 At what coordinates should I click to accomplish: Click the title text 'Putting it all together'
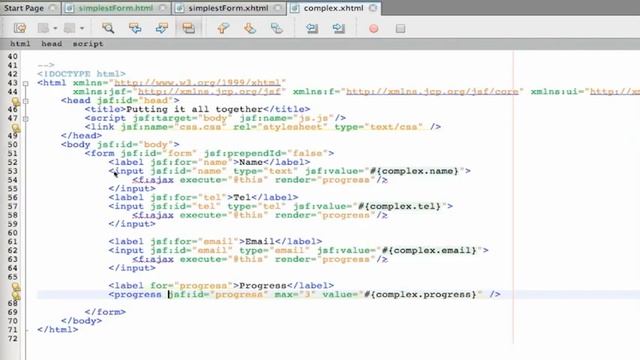coord(194,109)
